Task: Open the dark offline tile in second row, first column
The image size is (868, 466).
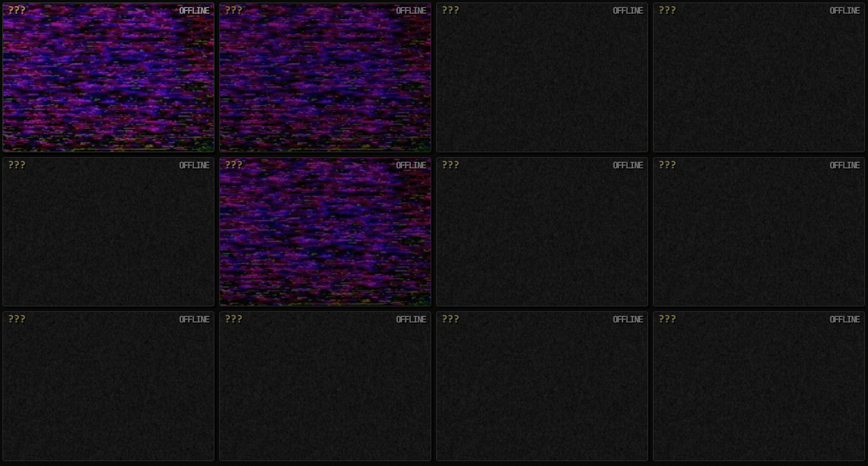Action: (108, 232)
